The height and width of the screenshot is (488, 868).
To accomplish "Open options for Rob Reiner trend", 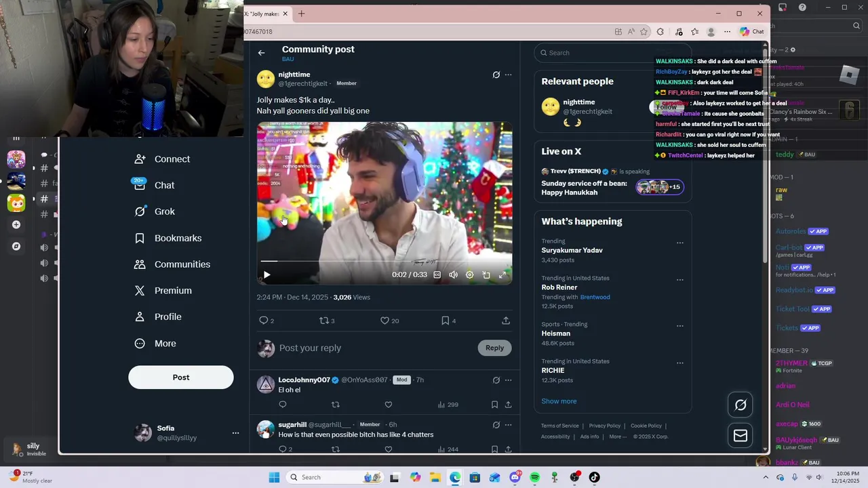I will [679, 280].
